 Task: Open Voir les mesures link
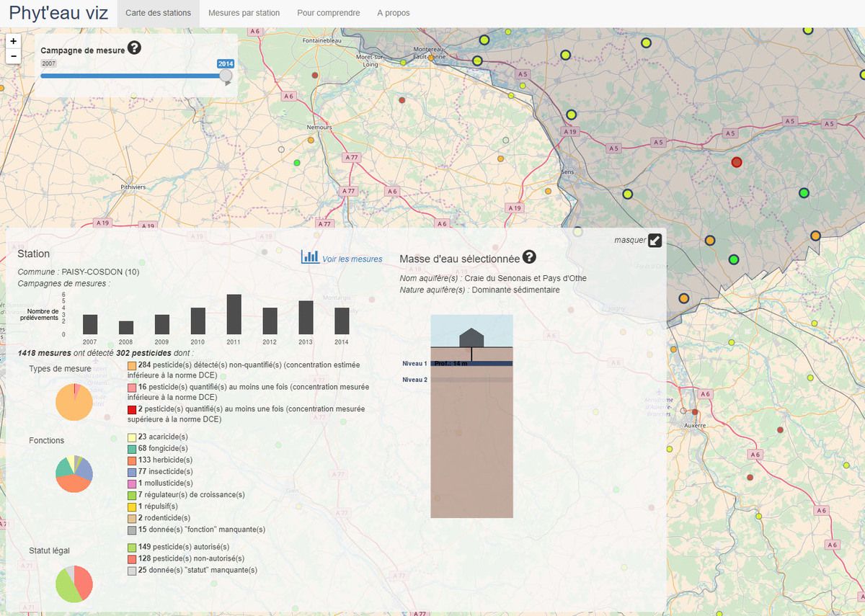pyautogui.click(x=352, y=259)
